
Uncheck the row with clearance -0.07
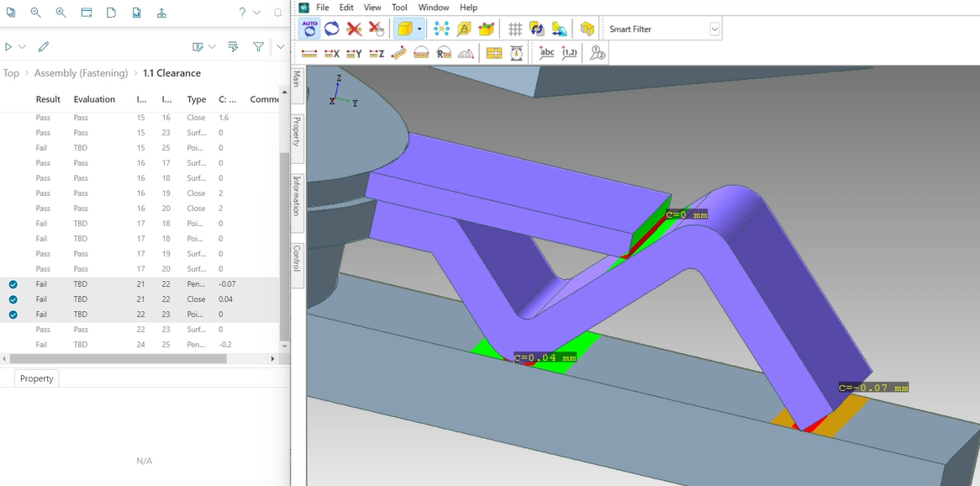tap(13, 284)
